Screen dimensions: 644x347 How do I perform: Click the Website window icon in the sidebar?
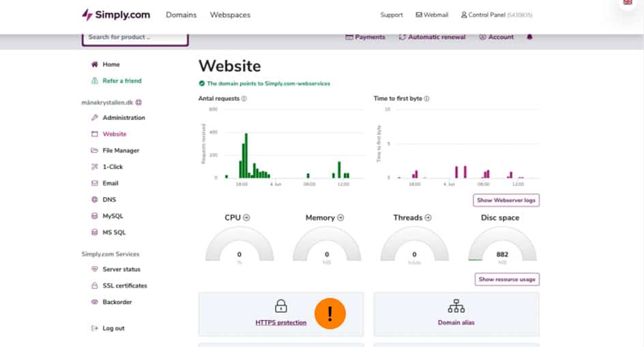[94, 134]
